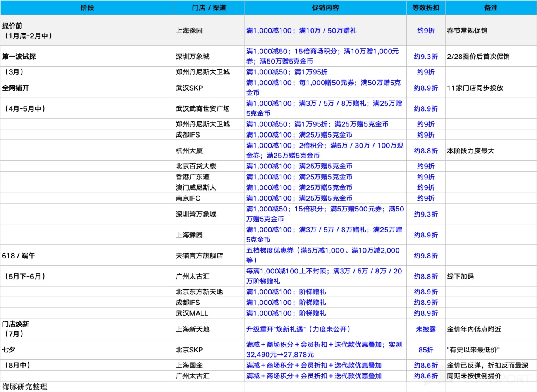Viewport: 537px width, 392px height.
Task: Select 广州太古汇 in the (5月下-6月) row
Action: point(209,276)
